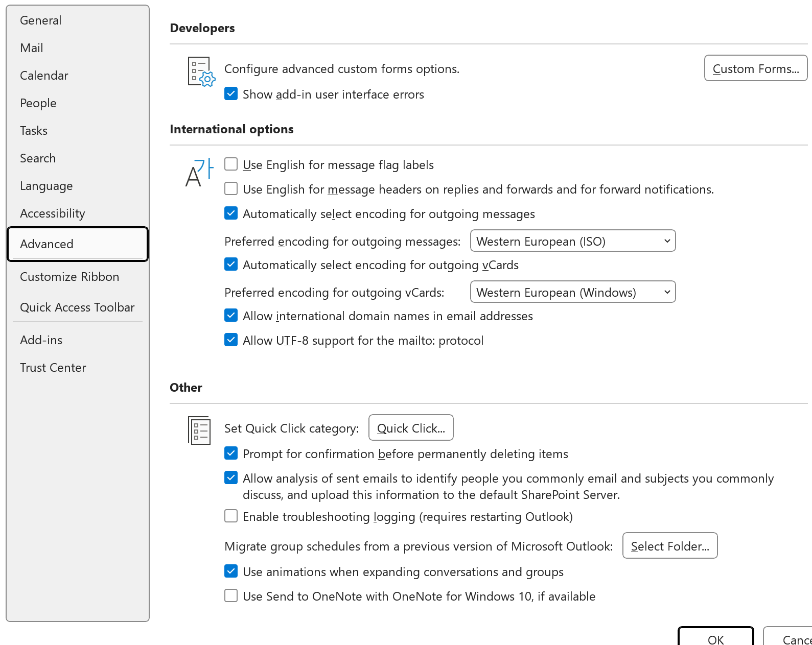Toggle Enable troubleshooting logging checkbox
This screenshot has width=812, height=645.
(x=231, y=516)
